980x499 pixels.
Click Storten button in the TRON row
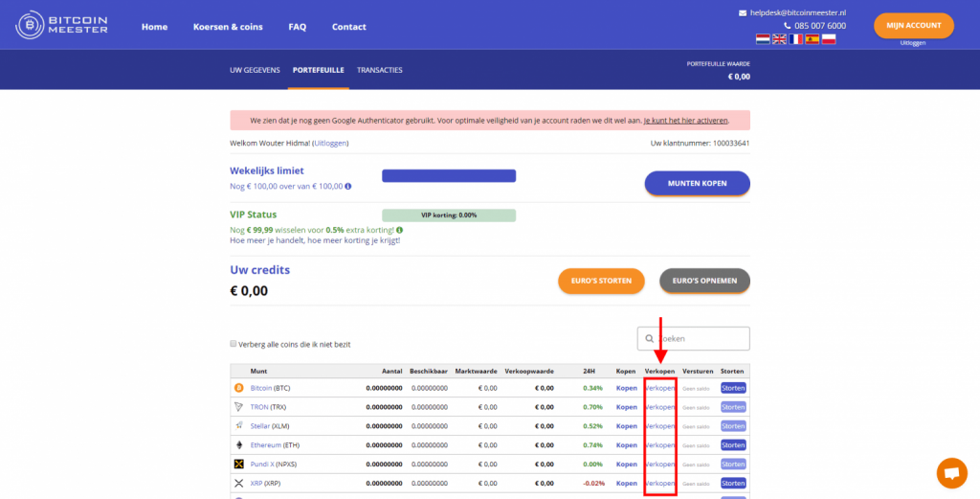pos(733,407)
